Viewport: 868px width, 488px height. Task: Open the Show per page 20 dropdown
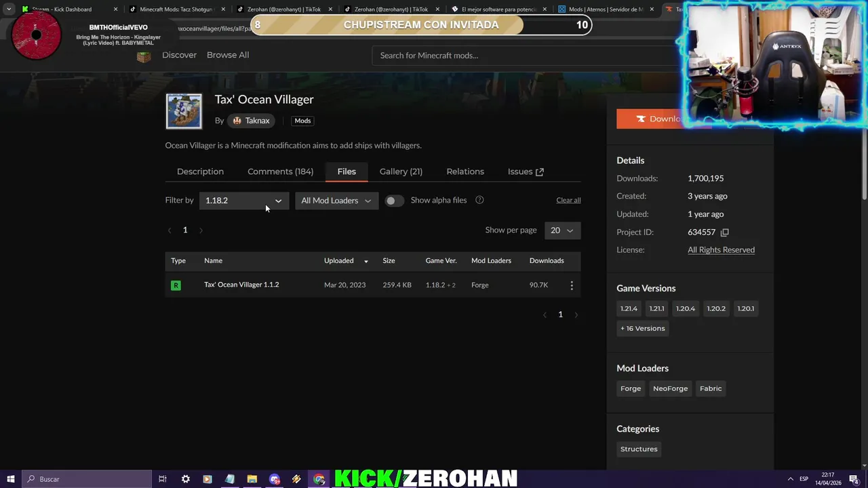tap(562, 230)
